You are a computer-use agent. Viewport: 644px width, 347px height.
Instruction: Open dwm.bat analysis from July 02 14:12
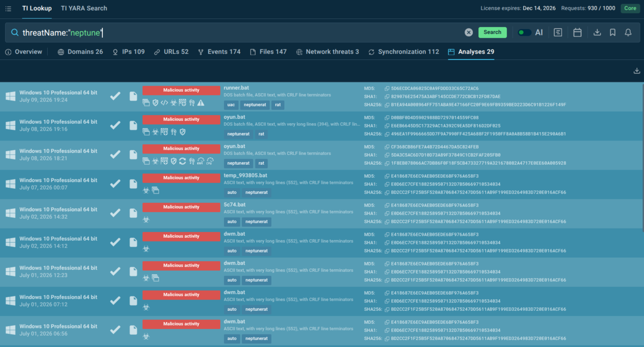point(234,234)
